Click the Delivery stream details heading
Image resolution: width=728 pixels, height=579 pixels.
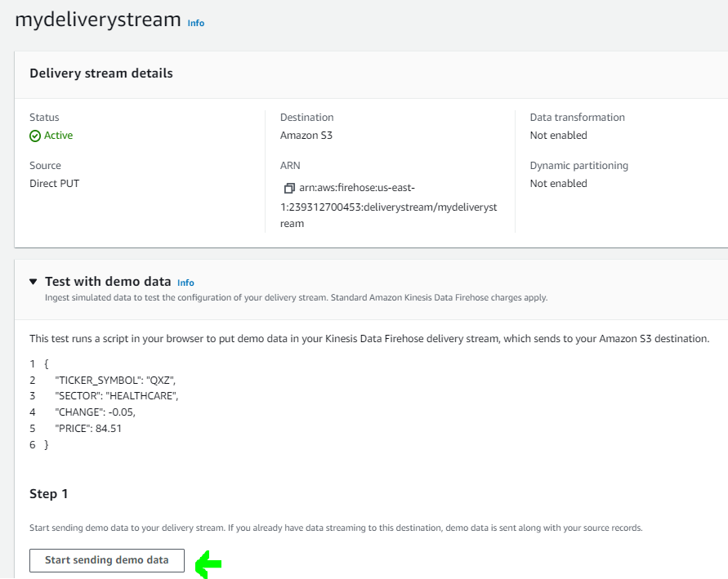(x=101, y=73)
